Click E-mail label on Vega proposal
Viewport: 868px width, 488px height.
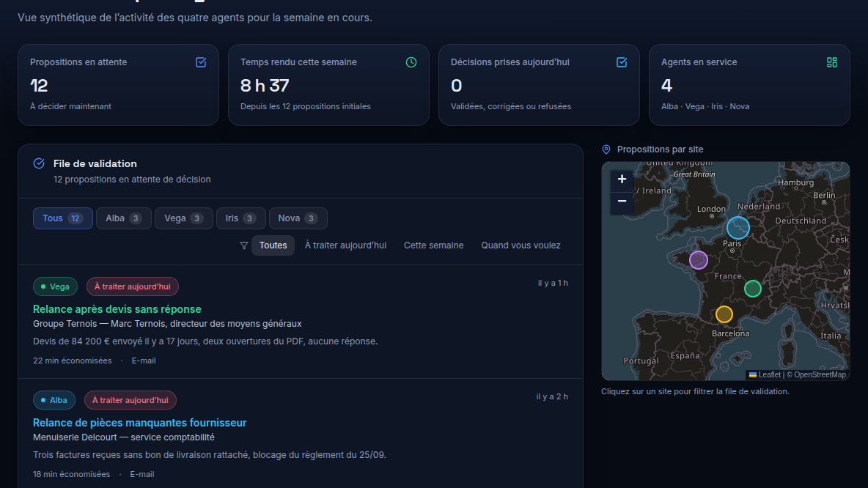(x=144, y=361)
